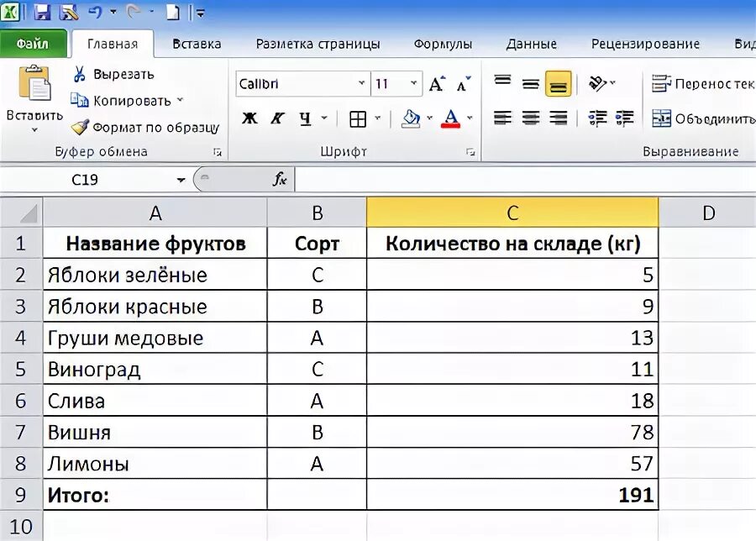Open the font color dropdown arrow
The image size is (756, 541).
click(470, 118)
